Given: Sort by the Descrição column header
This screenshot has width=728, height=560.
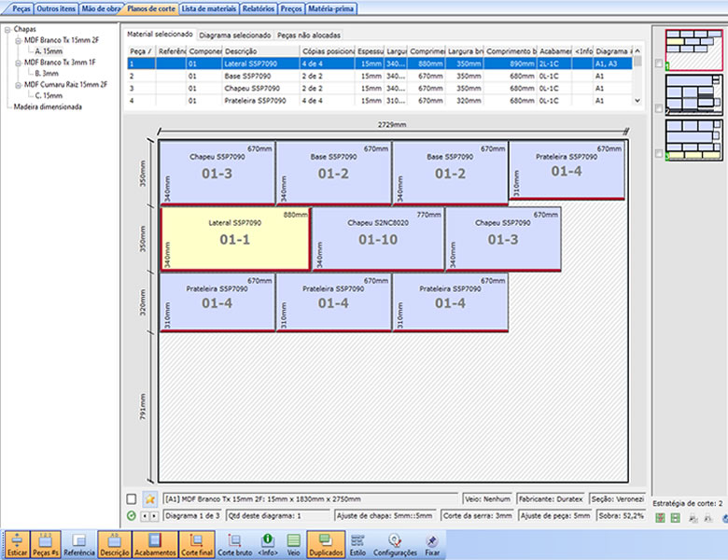Looking at the screenshot, I should 261,50.
